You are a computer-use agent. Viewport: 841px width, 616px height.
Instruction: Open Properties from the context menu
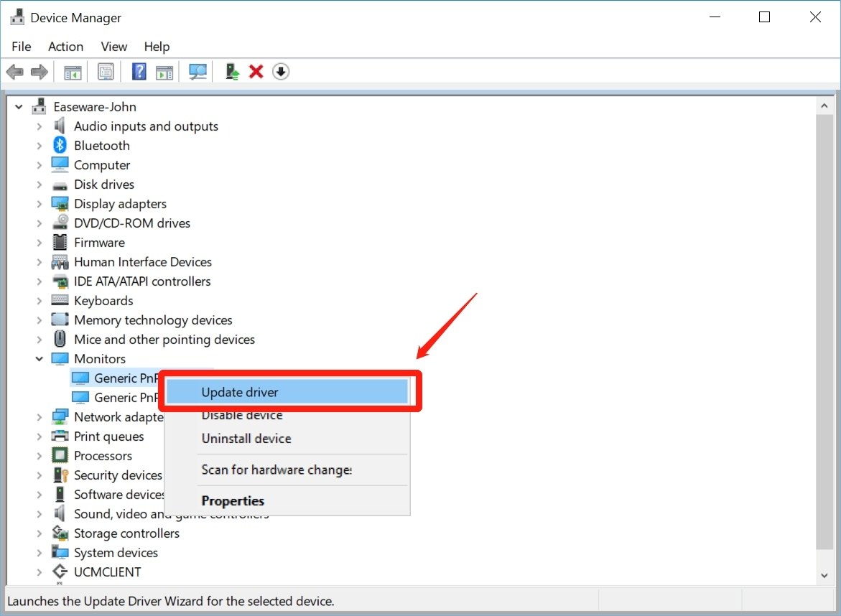[x=233, y=501]
